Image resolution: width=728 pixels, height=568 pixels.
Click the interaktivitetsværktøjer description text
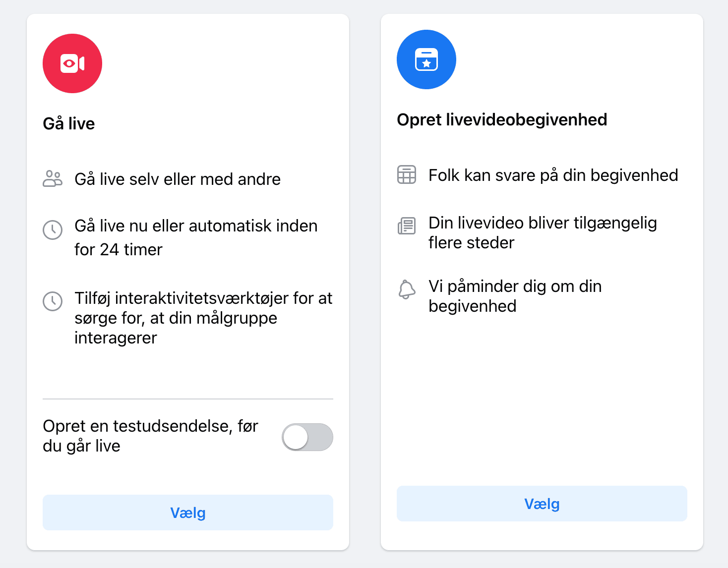pos(204,318)
